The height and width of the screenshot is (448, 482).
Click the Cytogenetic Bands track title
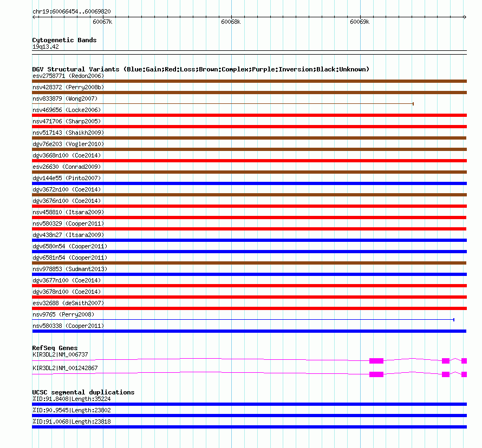64,40
